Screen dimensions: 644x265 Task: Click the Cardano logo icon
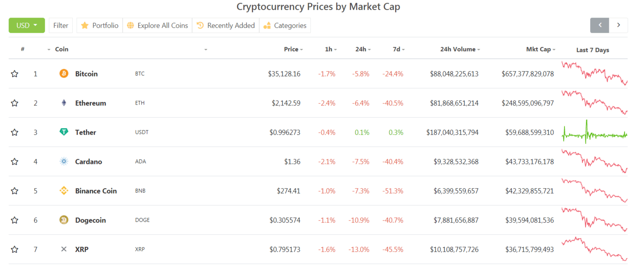[64, 161]
